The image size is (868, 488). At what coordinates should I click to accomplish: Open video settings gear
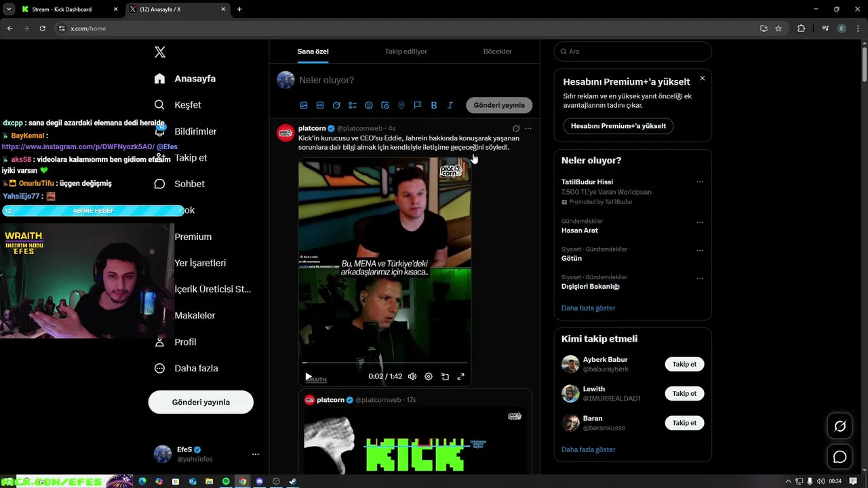tap(429, 376)
